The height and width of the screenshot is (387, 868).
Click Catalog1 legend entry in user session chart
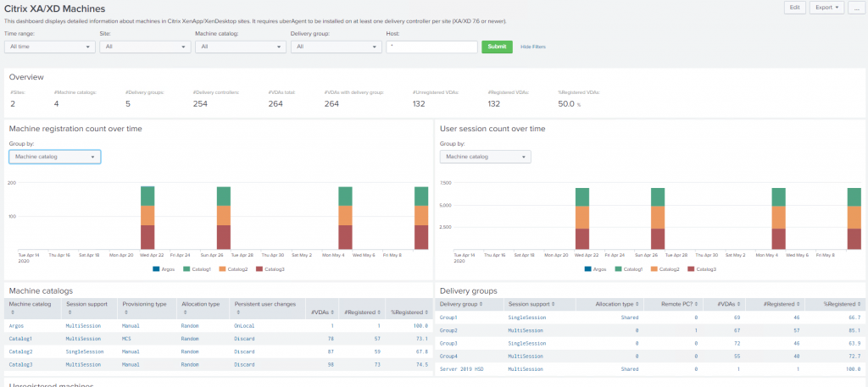pyautogui.click(x=630, y=269)
